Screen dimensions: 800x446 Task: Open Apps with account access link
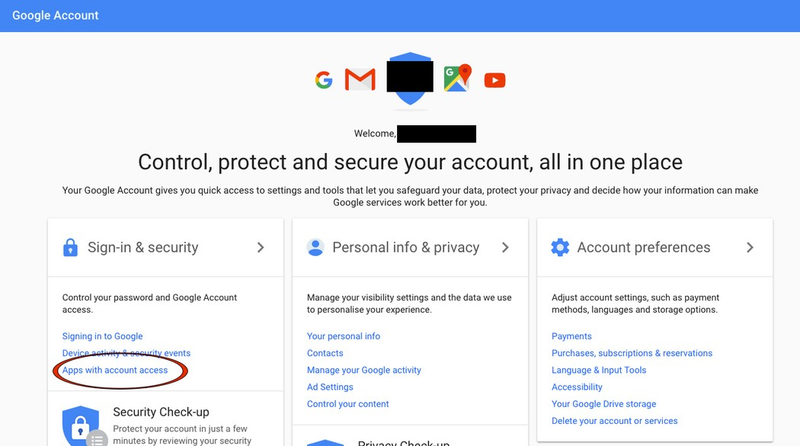(x=115, y=370)
